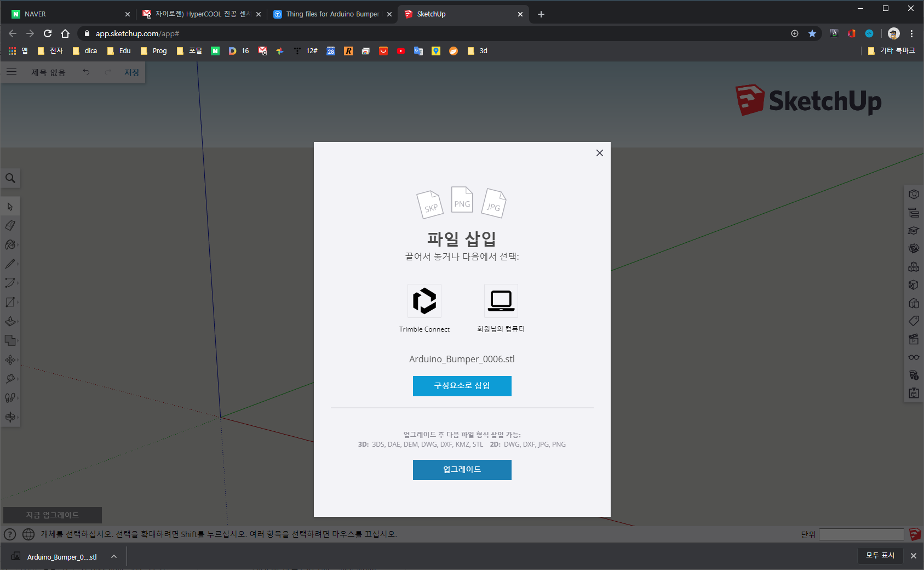Open the Model Info panel icon
The height and width of the screenshot is (570, 924).
pyautogui.click(x=914, y=375)
